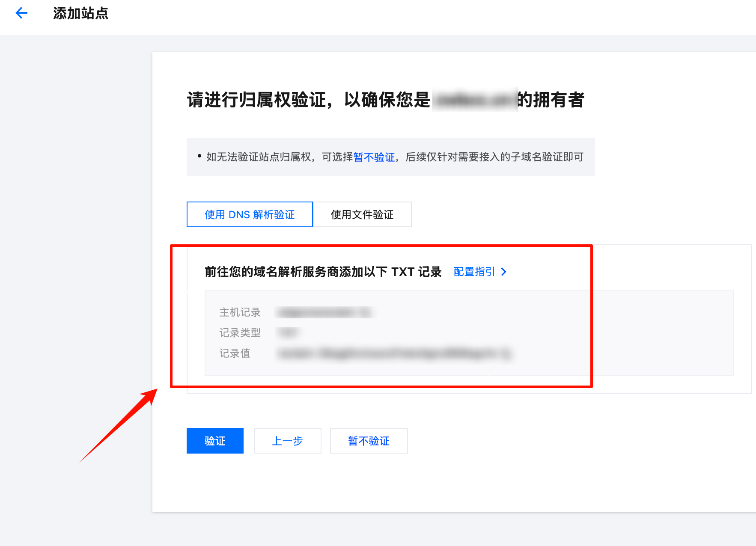
Task: Click the notice text 如无法验证站点归属权
Action: point(259,157)
